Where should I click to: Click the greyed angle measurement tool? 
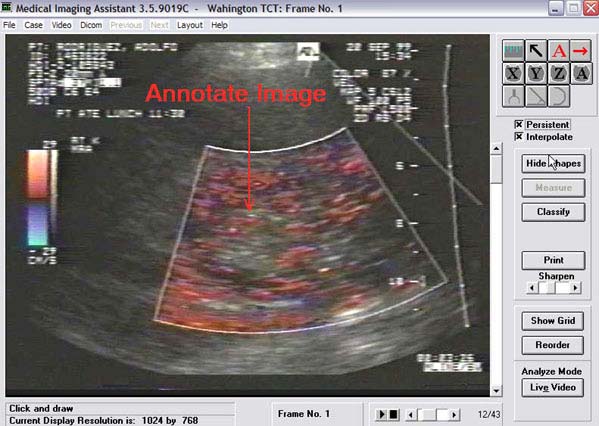(536, 96)
